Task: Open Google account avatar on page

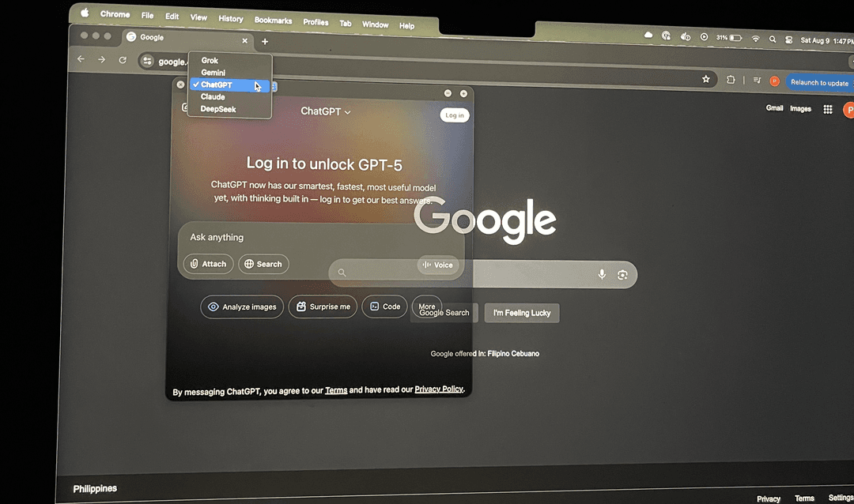Action: tap(848, 110)
